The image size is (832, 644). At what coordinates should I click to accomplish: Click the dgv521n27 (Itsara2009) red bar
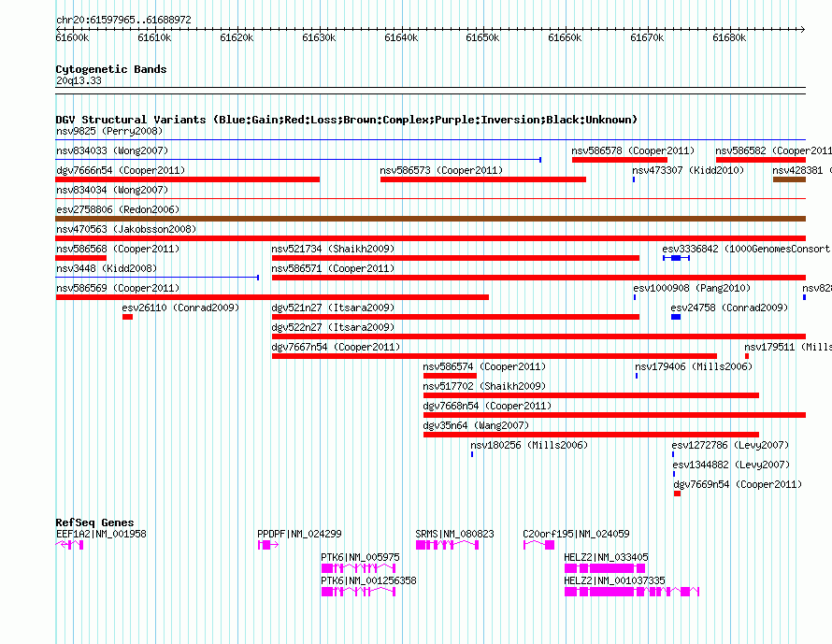[456, 317]
